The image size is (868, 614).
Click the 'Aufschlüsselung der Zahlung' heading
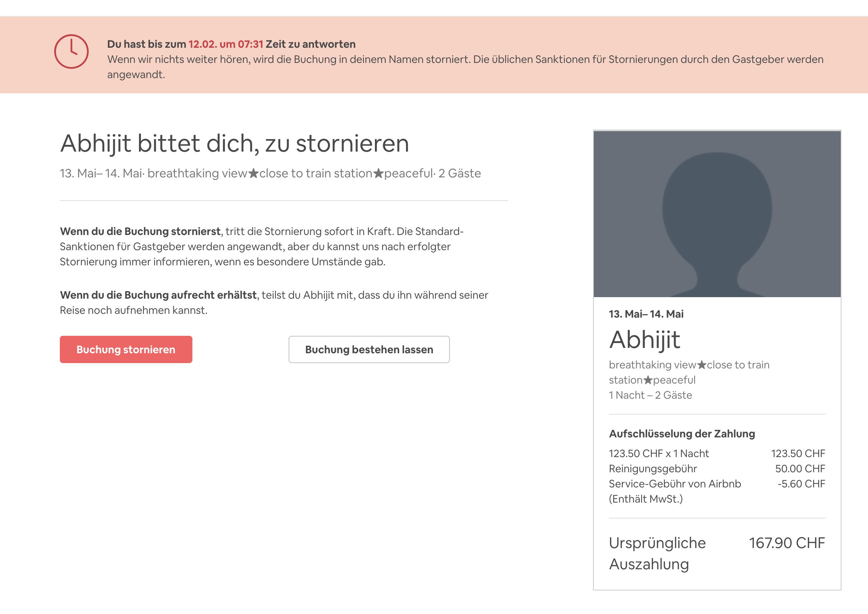coord(682,434)
